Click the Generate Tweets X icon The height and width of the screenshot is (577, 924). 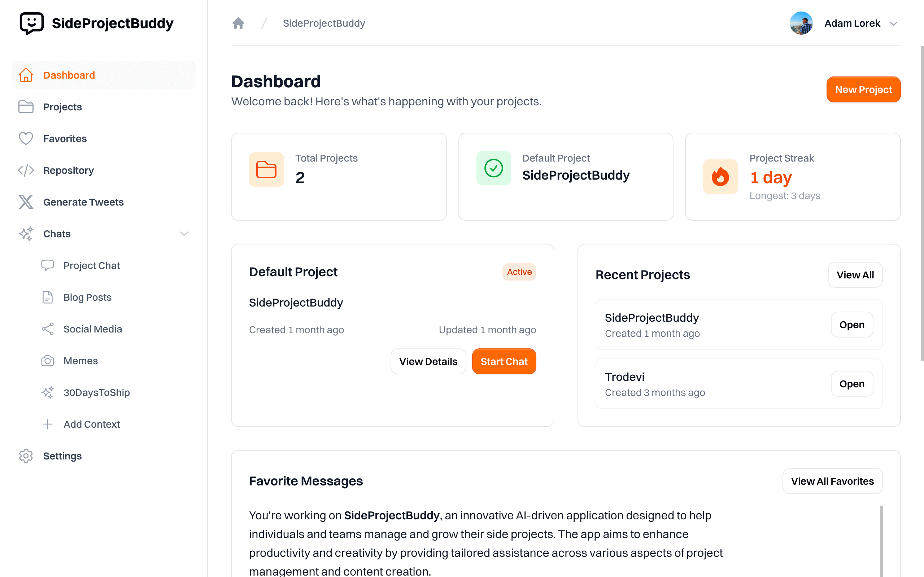26,202
